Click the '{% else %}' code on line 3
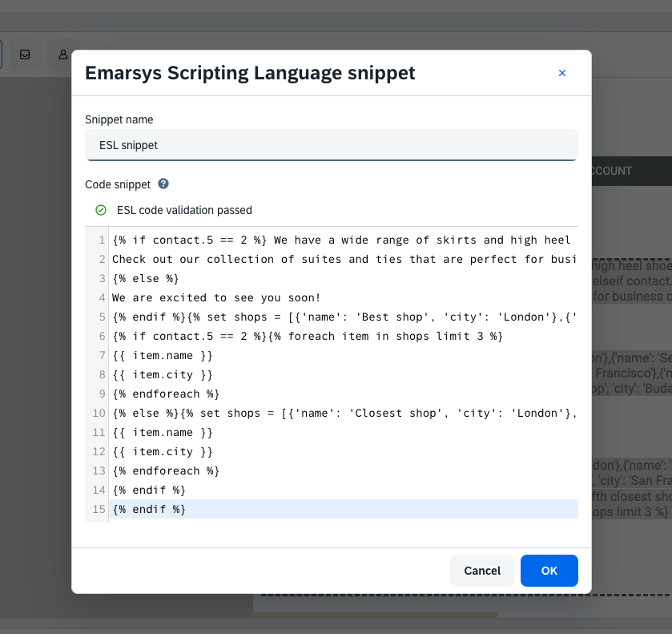Viewport: 672px width, 634px height. tap(146, 279)
